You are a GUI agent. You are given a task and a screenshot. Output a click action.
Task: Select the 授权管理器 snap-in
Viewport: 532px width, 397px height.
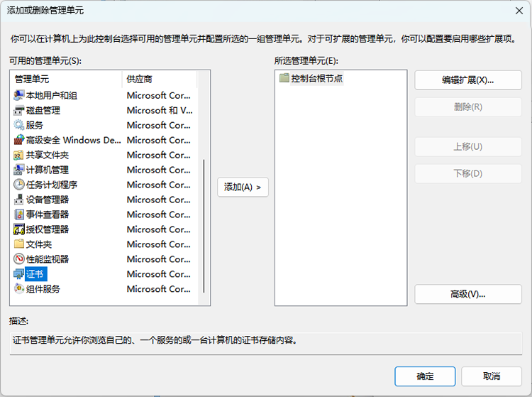pos(47,229)
